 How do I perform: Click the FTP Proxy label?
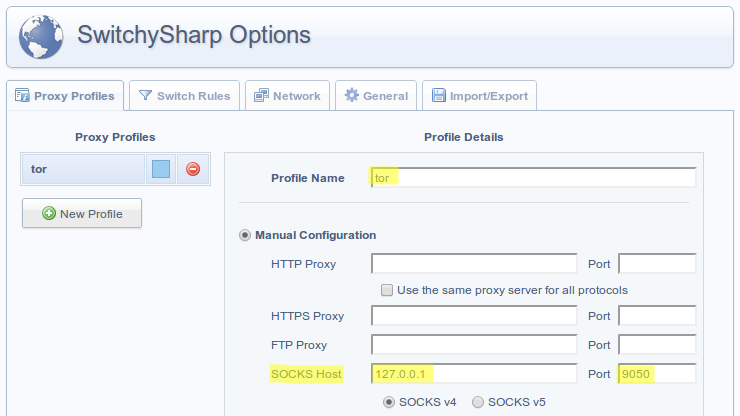tap(299, 345)
